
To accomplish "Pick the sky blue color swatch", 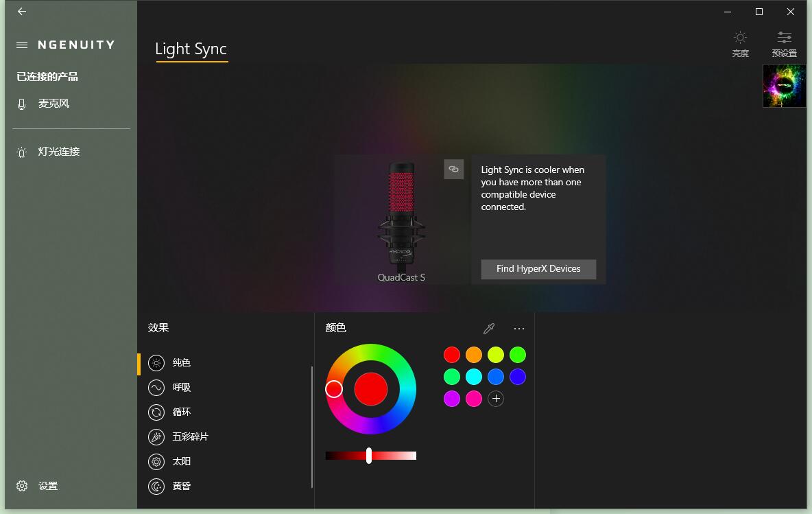I will tap(496, 377).
